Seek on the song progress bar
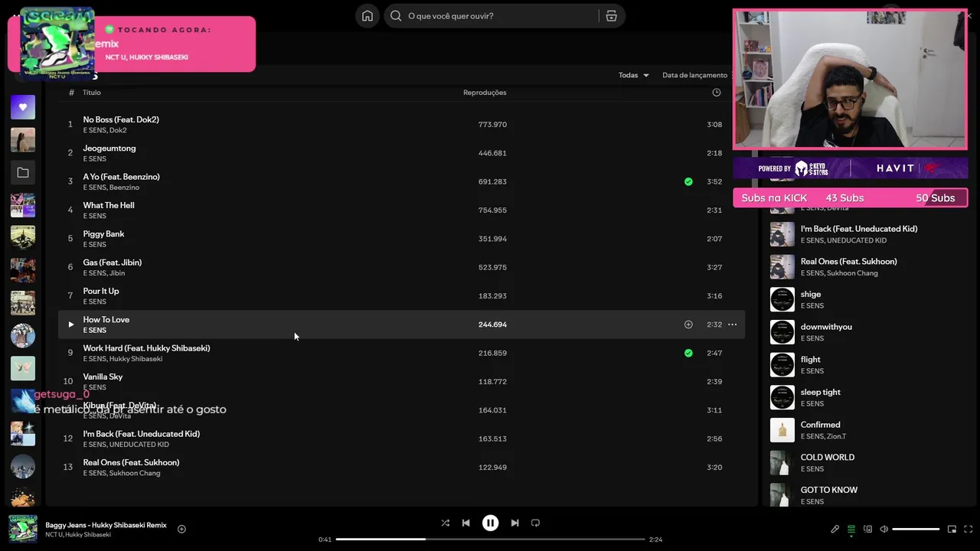Screen dimensions: 980x551 (x=490, y=540)
